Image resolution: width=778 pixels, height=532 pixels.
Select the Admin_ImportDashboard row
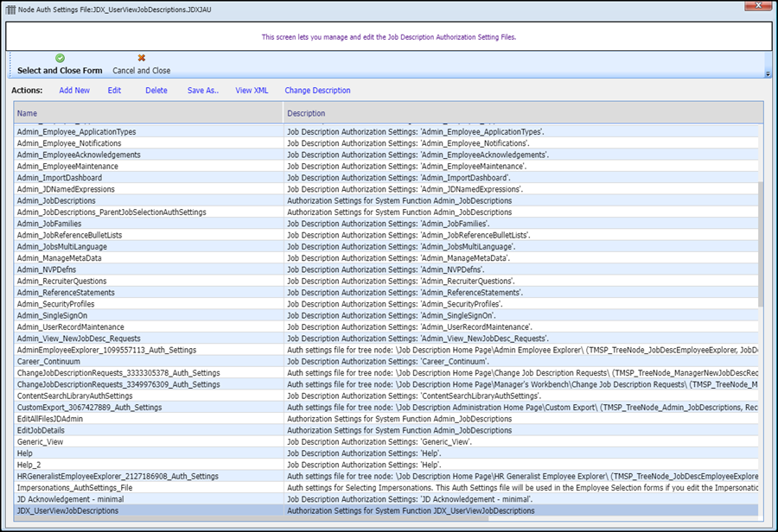pos(386,178)
